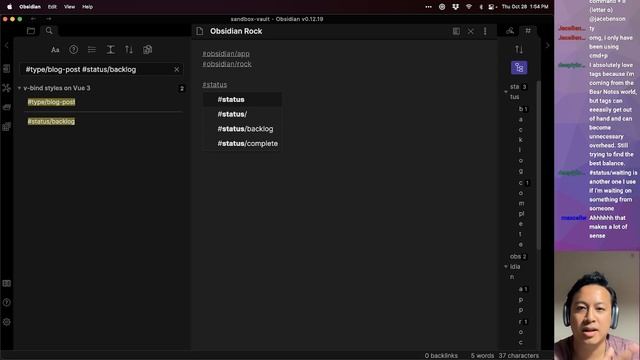Open the fourth left ribbon grid icon
This screenshot has width=640, height=360.
(7, 127)
